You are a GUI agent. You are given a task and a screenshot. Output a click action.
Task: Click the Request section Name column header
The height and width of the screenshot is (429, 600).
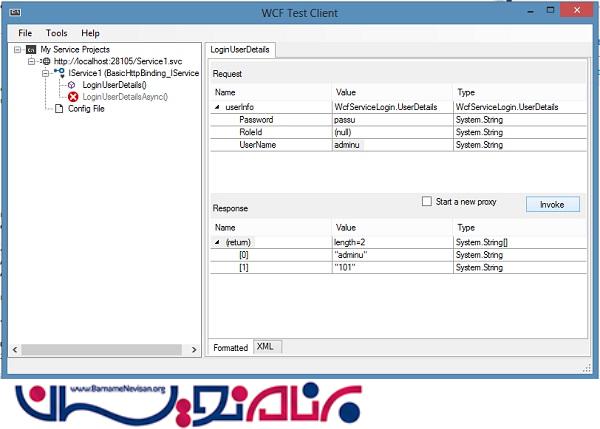(271, 92)
